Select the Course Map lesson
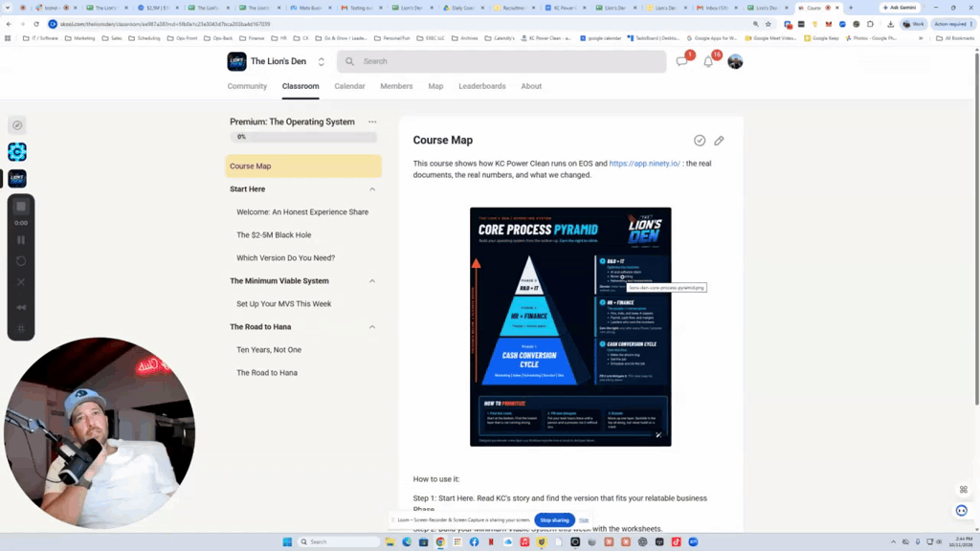 point(303,166)
